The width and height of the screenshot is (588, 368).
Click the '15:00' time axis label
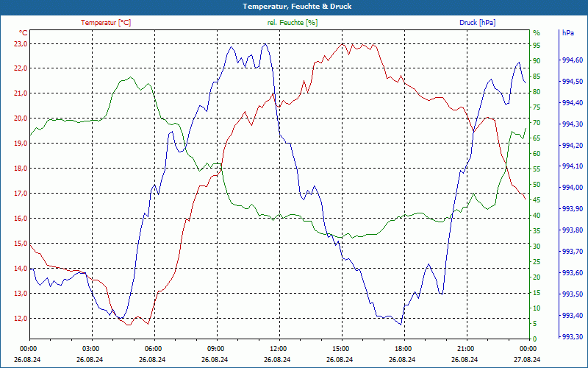click(340, 349)
